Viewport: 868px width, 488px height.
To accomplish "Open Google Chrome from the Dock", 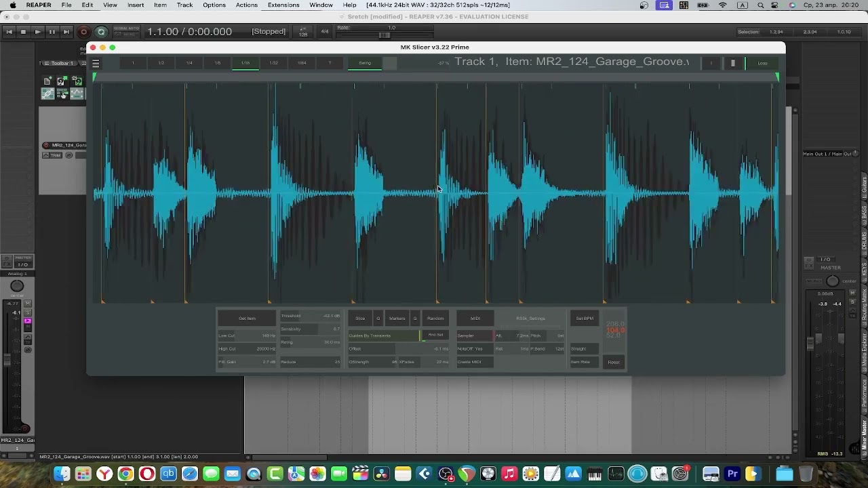I will 125,474.
